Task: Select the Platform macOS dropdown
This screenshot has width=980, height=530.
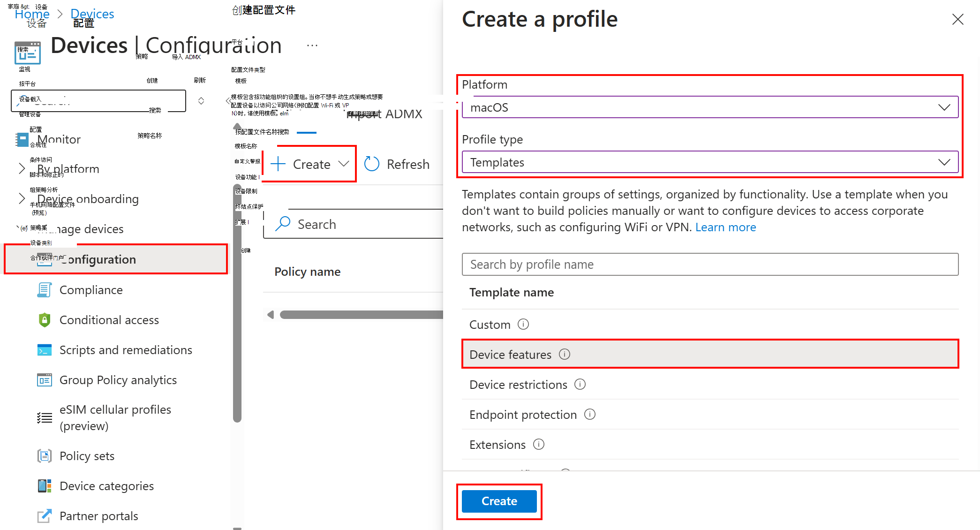Action: [x=711, y=107]
